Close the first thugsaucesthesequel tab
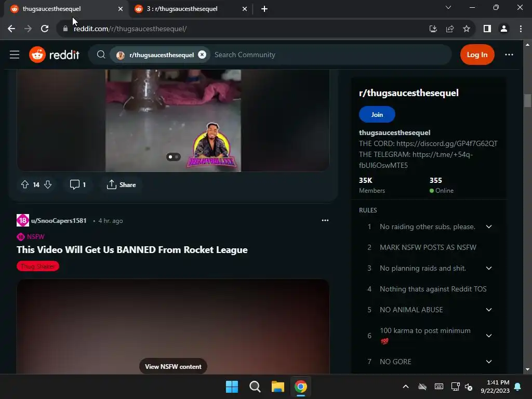Image resolution: width=532 pixels, height=399 pixels. coord(121,9)
